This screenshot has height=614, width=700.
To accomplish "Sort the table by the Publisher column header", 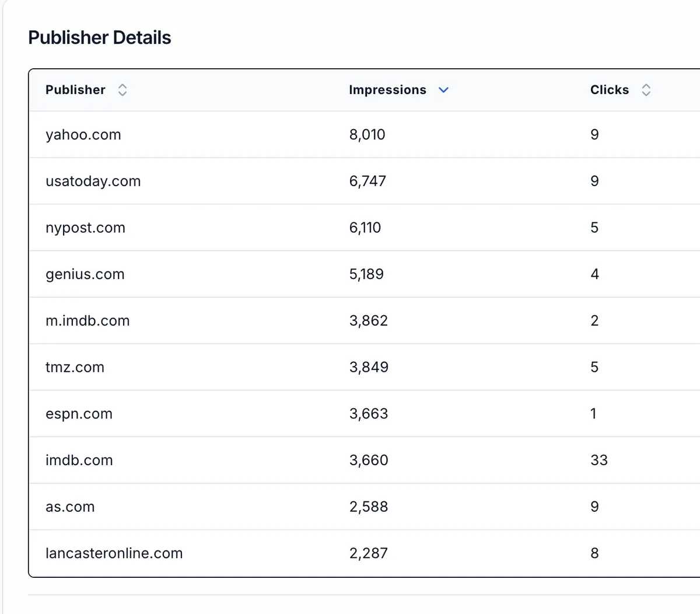I will (x=75, y=90).
